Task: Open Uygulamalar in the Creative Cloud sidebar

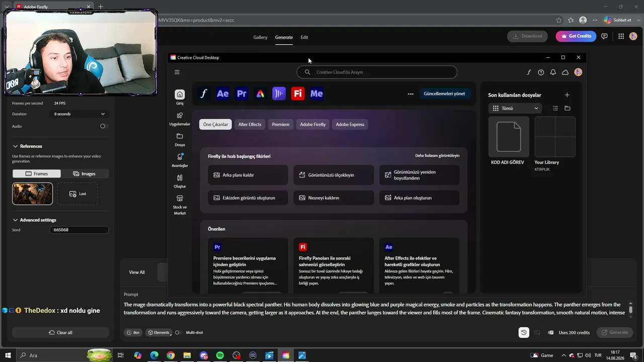Action: point(180,119)
